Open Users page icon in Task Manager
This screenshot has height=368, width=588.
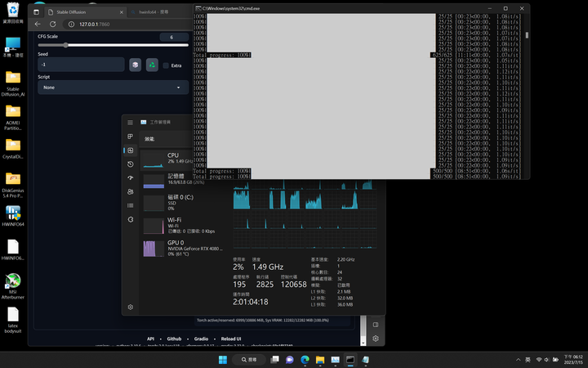click(130, 192)
